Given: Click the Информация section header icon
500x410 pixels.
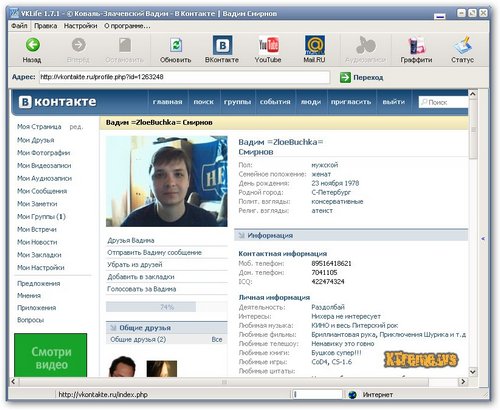Looking at the screenshot, I should coord(241,236).
